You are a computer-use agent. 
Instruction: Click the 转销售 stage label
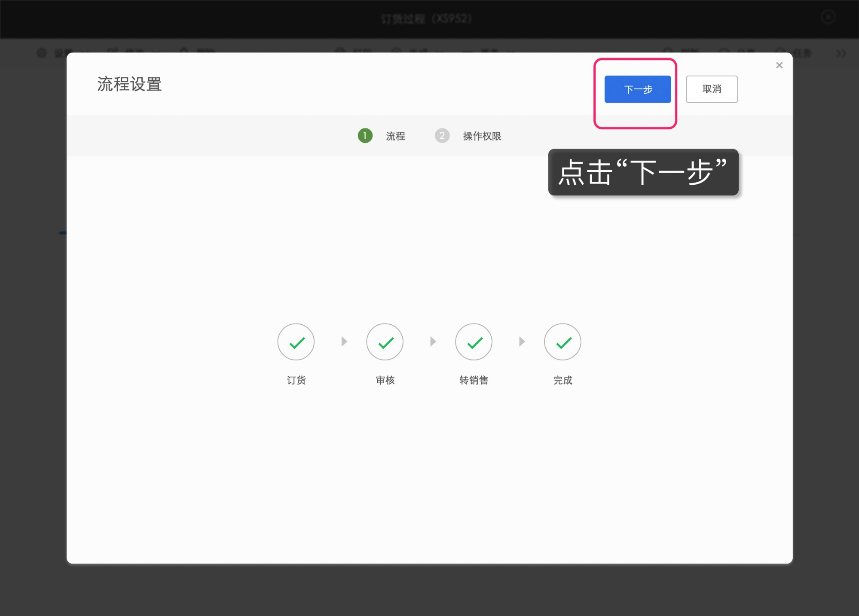[x=474, y=380]
